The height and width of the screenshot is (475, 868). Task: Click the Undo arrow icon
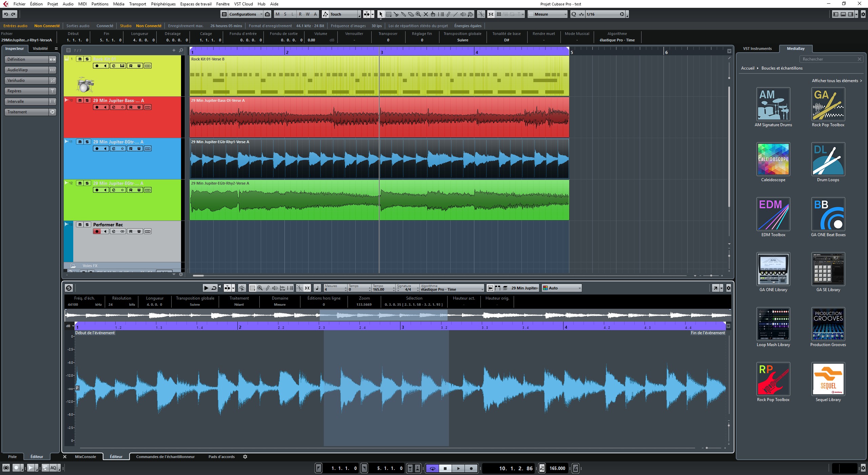coord(6,14)
